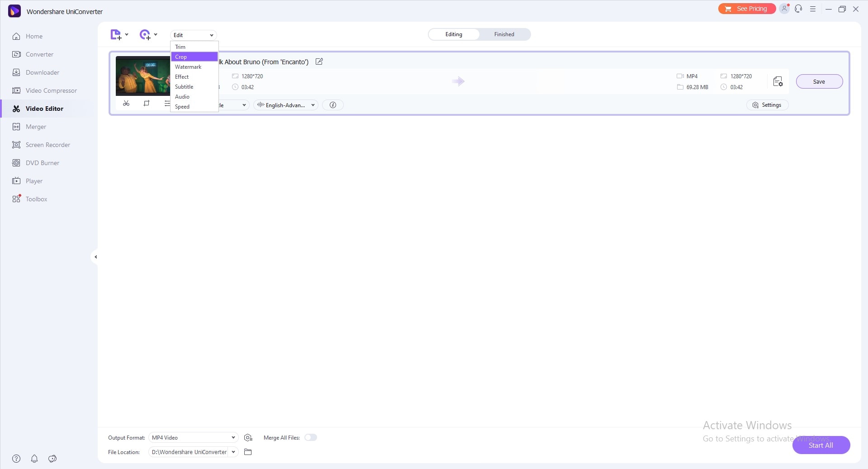
Task: Click the See Pricing button
Action: coord(747,9)
